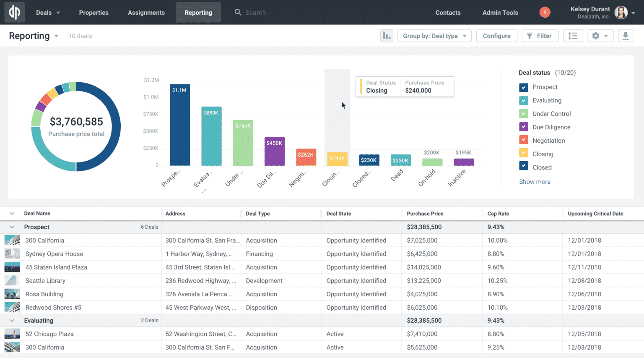Disable the Negotiation status filter

click(x=523, y=140)
